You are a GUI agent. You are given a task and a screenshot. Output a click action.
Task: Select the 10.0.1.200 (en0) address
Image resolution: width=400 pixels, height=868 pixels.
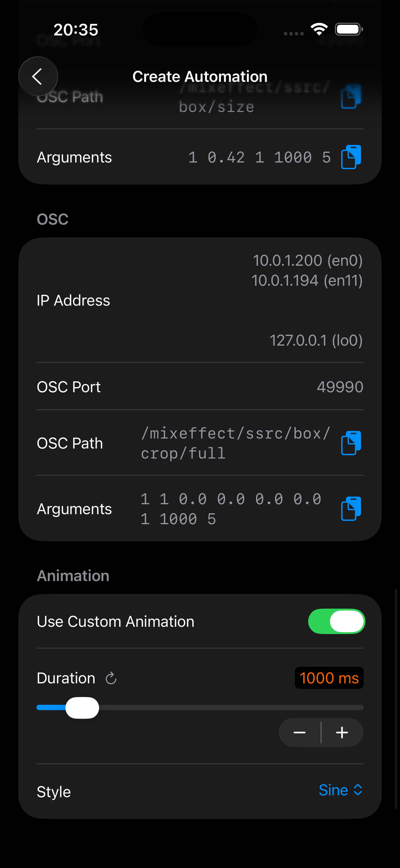click(x=308, y=261)
